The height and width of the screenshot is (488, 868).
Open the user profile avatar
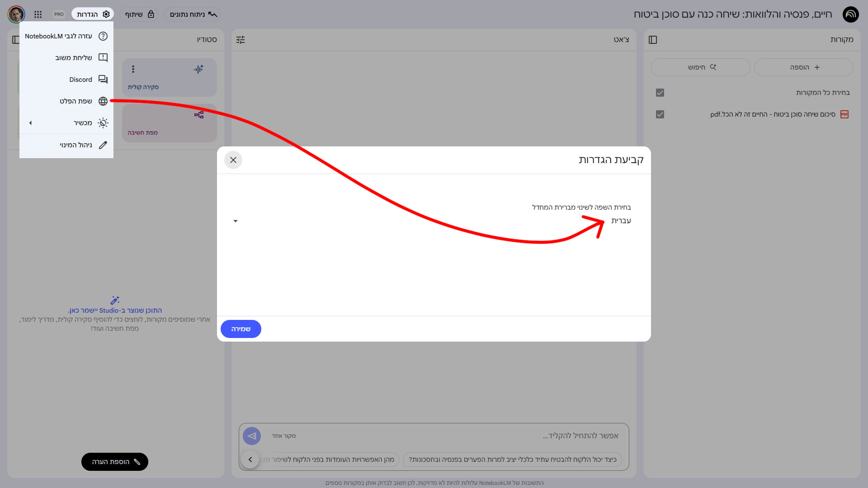[16, 14]
